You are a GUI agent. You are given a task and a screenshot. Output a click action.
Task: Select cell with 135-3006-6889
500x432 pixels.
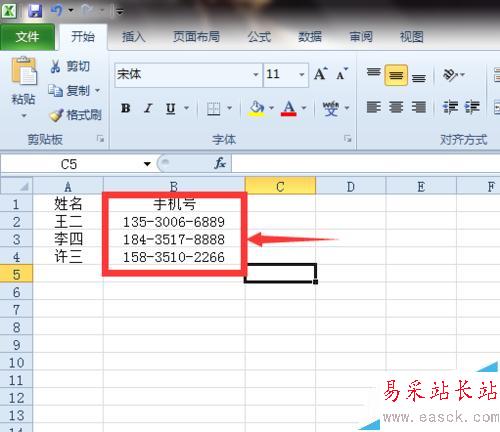pyautogui.click(x=174, y=222)
